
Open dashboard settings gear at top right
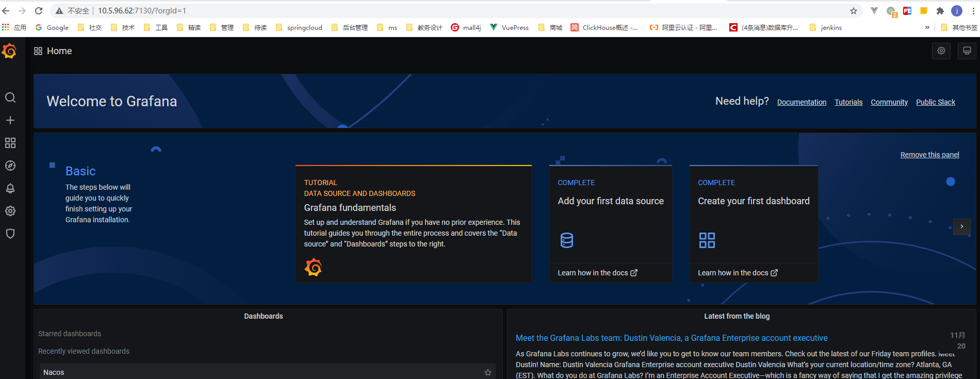point(941,51)
